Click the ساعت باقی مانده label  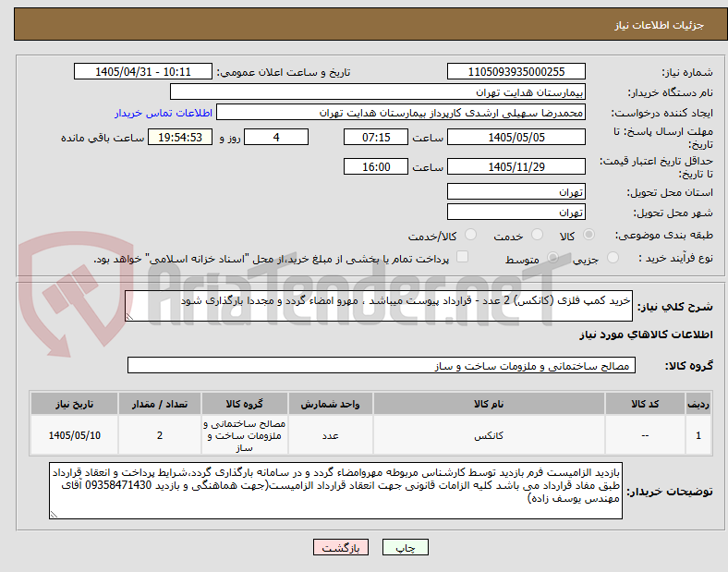tap(103, 138)
